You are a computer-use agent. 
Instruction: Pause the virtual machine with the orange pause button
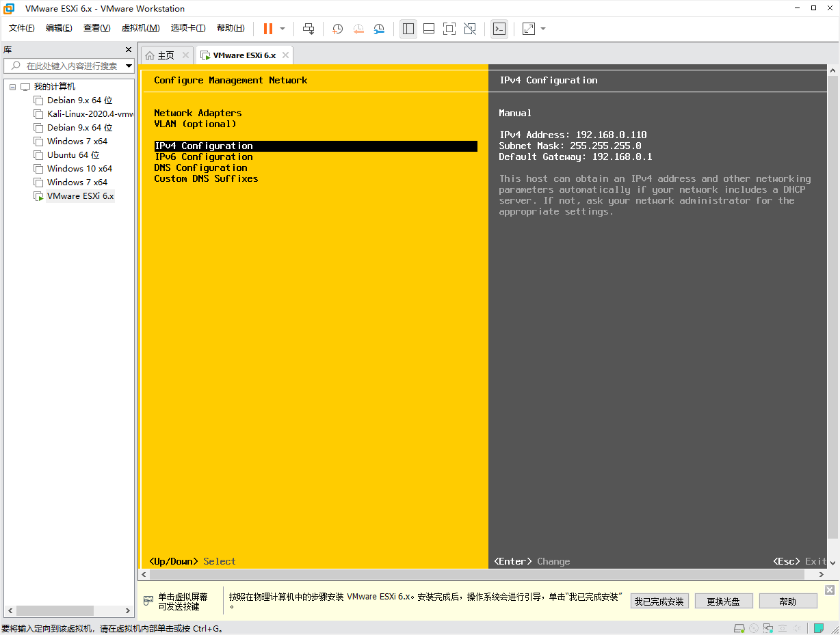pyautogui.click(x=268, y=29)
